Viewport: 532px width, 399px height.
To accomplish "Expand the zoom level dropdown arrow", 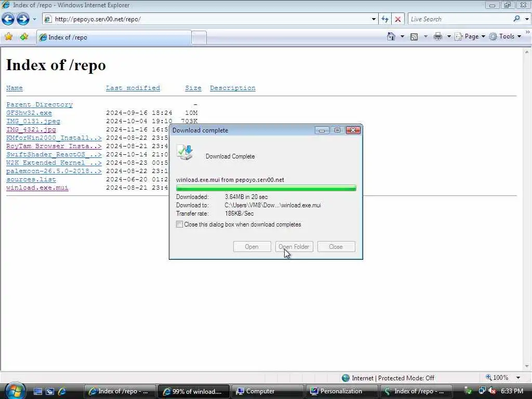I will pos(518,378).
